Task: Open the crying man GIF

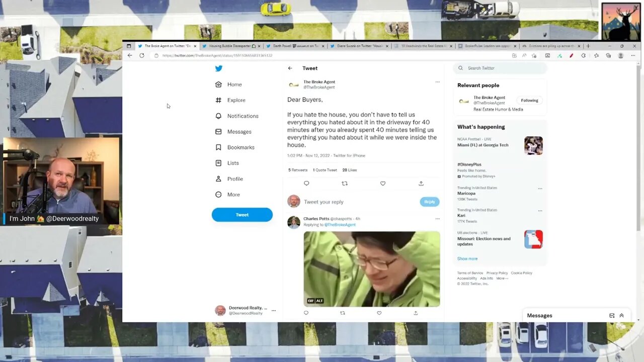Action: [372, 269]
